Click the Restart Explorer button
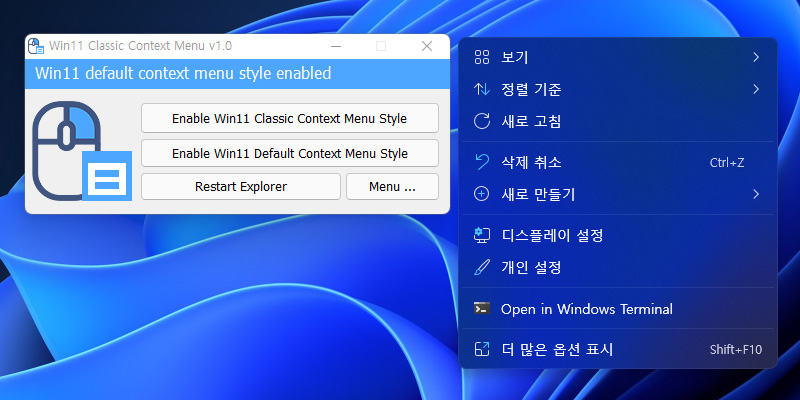This screenshot has height=400, width=800. click(x=241, y=187)
